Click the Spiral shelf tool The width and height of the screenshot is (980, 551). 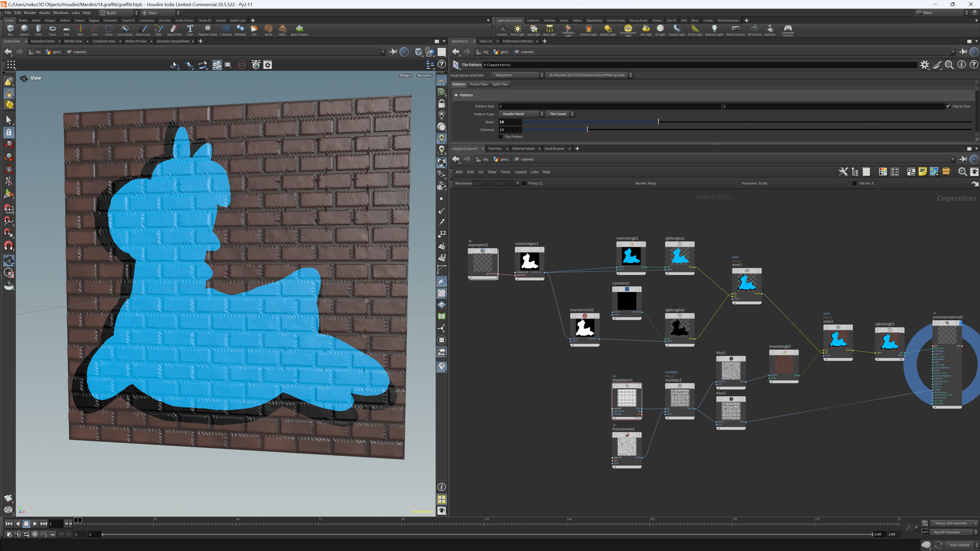click(x=268, y=30)
